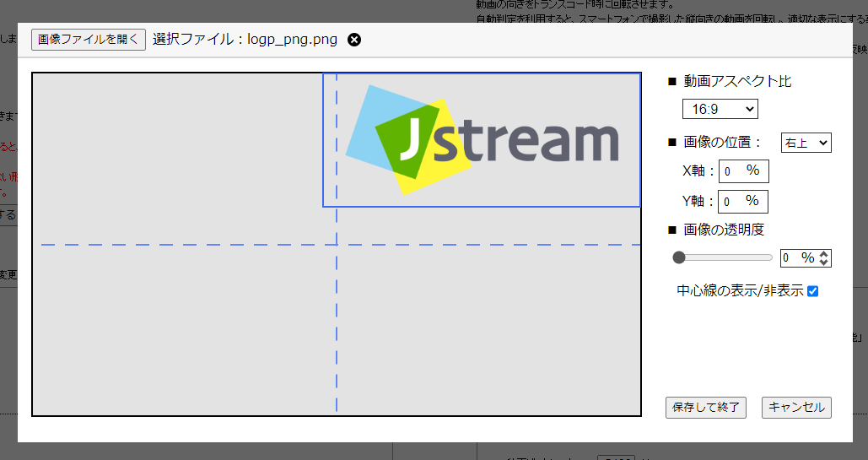Click the 画像の透明度 slider handle
868x460 pixels.
tap(679, 257)
